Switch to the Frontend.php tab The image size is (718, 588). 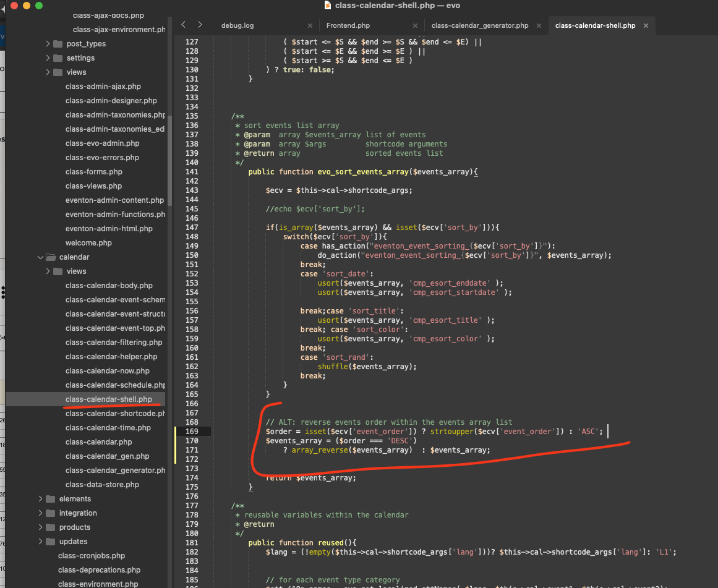(x=348, y=25)
